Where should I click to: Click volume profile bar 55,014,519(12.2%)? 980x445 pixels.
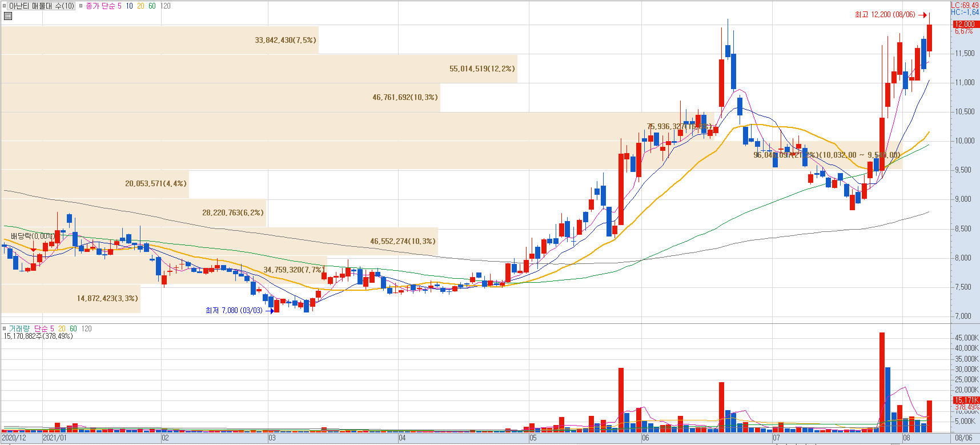pyautogui.click(x=259, y=69)
